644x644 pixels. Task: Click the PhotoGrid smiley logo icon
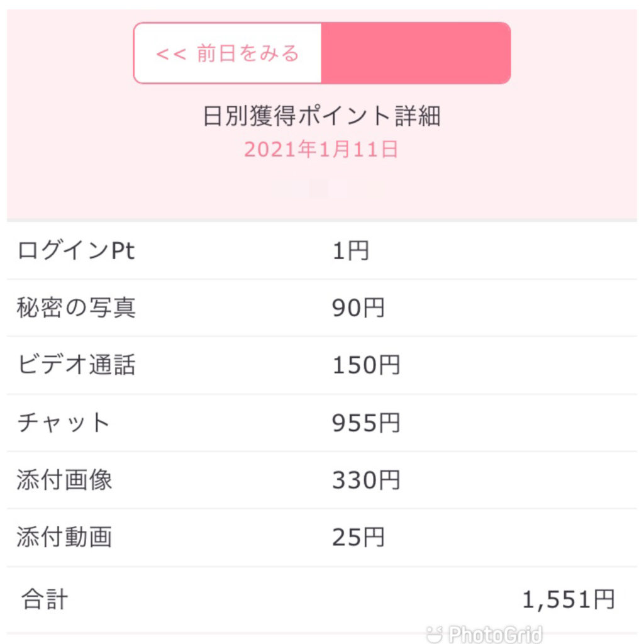[x=434, y=633]
